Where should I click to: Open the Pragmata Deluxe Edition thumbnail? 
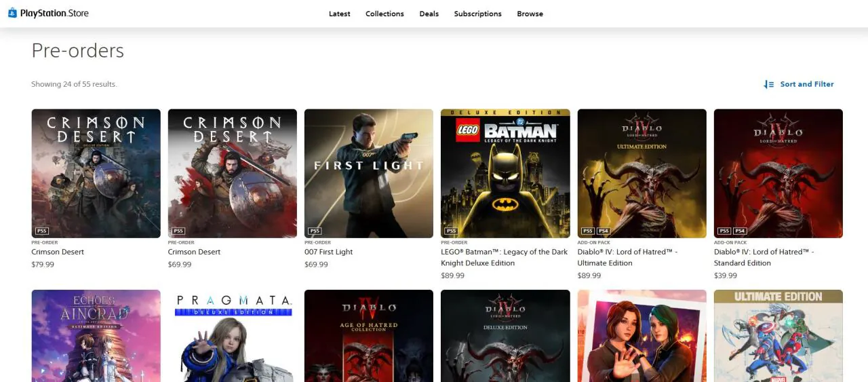[232, 336]
